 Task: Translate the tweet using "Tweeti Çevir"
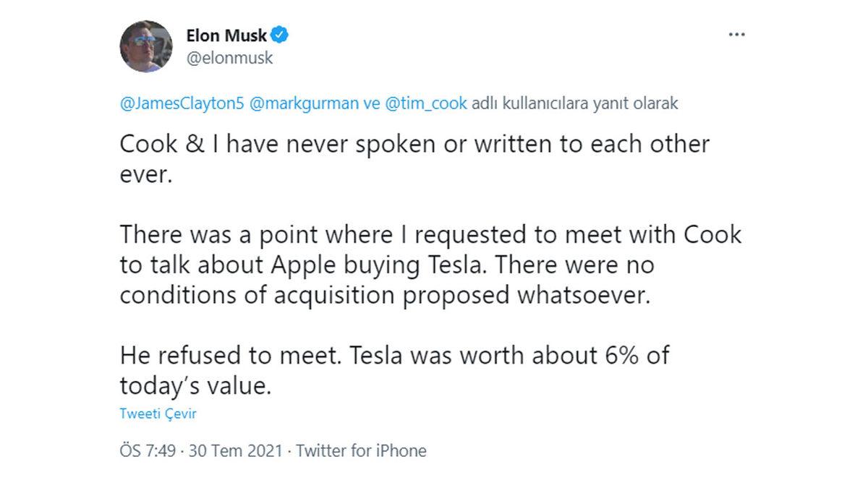coord(158,413)
